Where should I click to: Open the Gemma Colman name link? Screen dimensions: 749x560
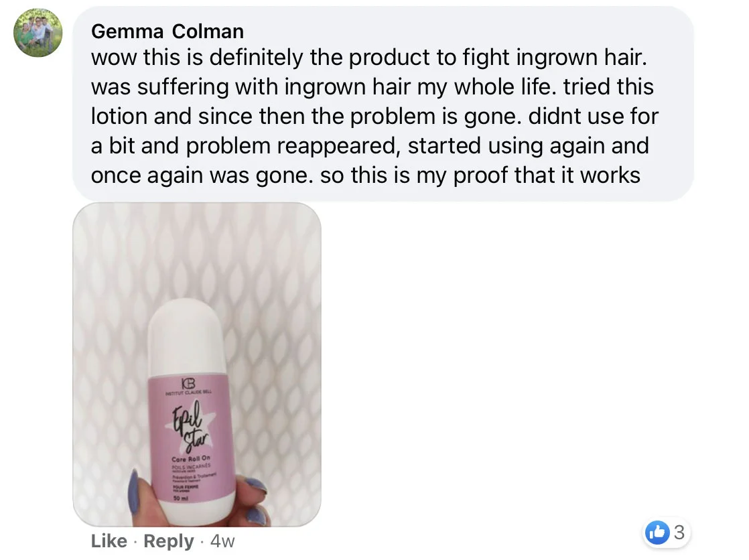[167, 31]
